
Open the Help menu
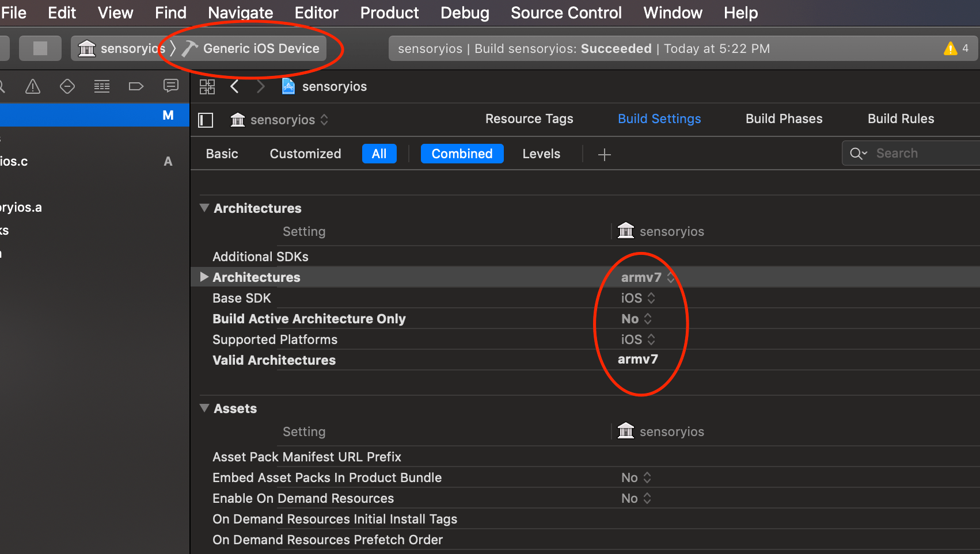tap(740, 13)
